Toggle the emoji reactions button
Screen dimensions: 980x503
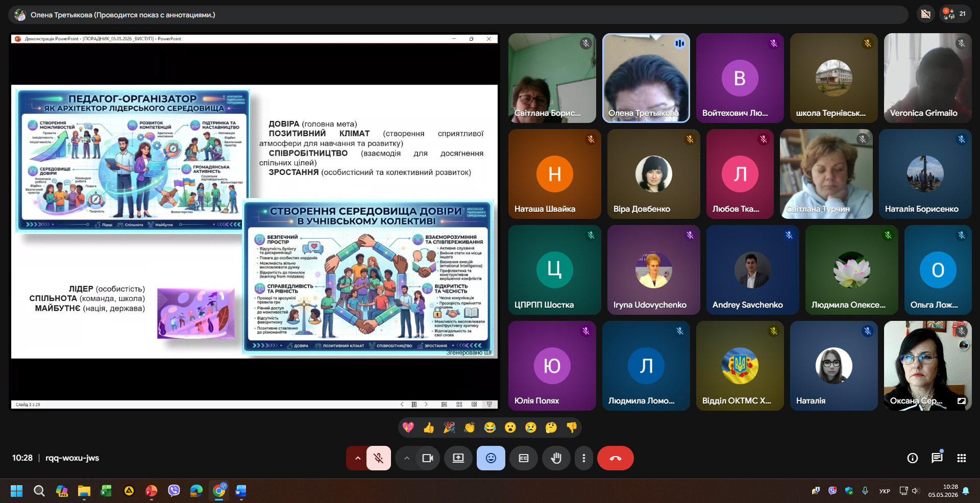click(491, 458)
